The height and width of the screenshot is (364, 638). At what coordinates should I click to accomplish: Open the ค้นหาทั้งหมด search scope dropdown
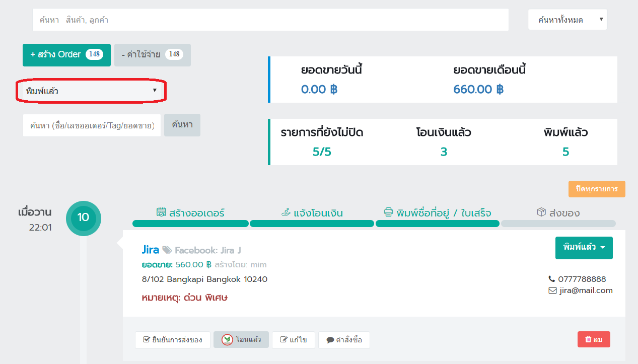click(568, 20)
